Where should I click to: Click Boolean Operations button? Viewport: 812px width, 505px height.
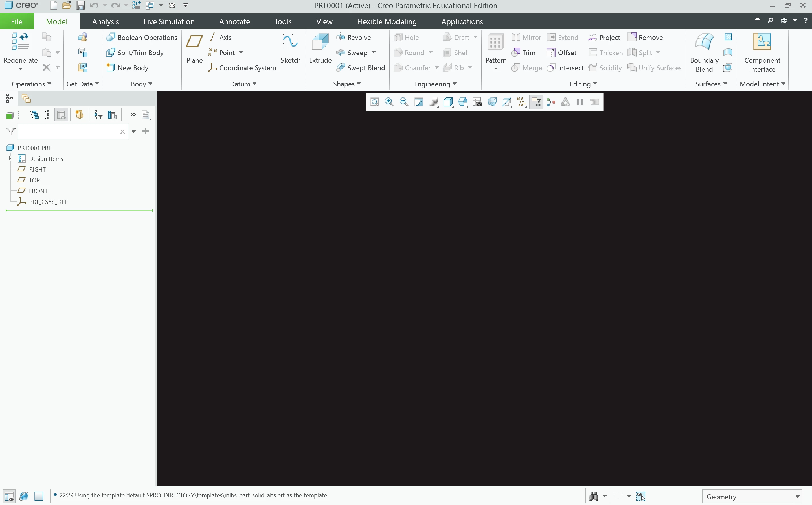click(x=142, y=38)
